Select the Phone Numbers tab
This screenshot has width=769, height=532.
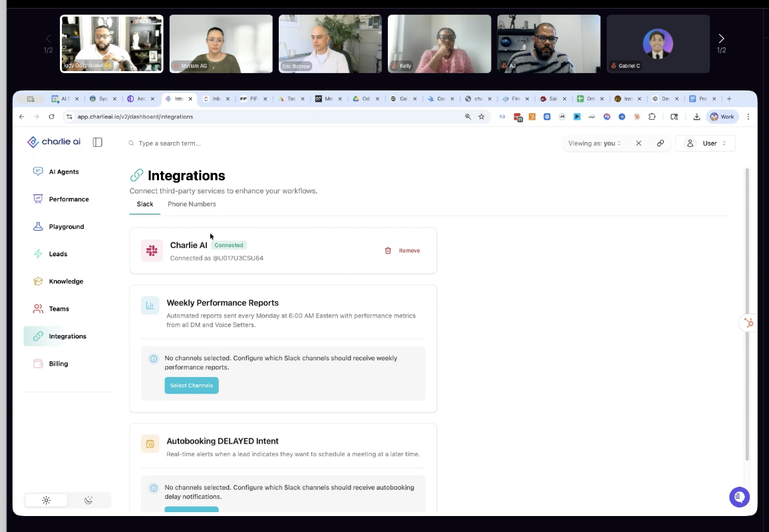192,204
